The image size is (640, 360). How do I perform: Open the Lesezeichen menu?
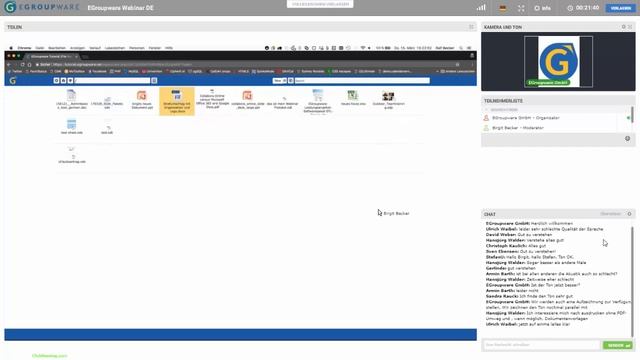pyautogui.click(x=115, y=48)
